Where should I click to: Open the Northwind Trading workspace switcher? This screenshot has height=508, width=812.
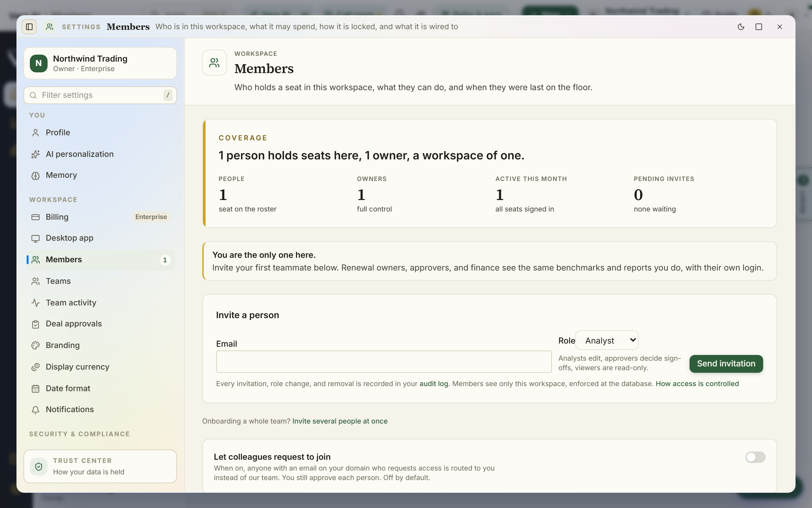click(100, 63)
